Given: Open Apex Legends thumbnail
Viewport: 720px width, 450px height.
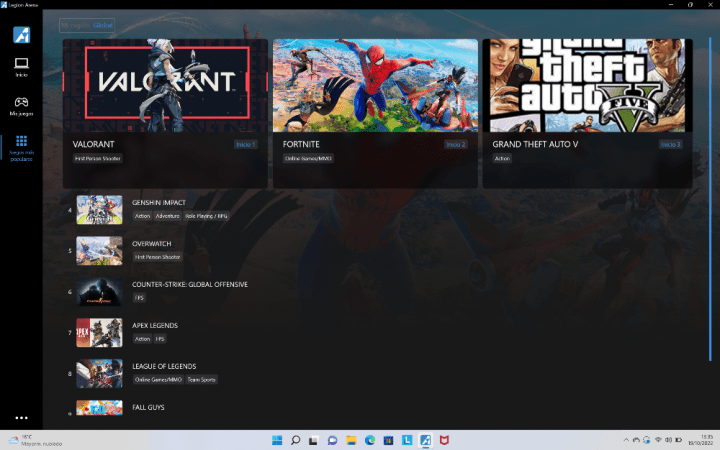Looking at the screenshot, I should point(99,332).
